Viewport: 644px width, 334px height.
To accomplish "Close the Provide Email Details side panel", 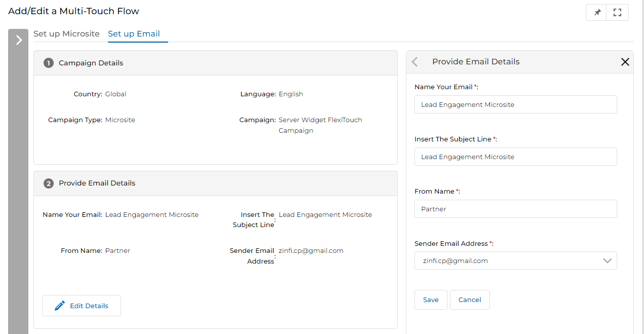I will [x=625, y=62].
